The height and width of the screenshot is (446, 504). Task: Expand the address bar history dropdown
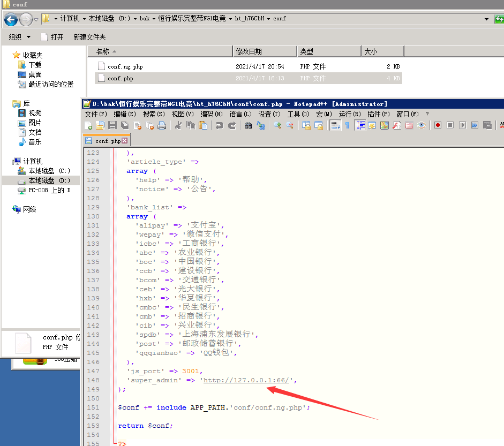point(486,19)
